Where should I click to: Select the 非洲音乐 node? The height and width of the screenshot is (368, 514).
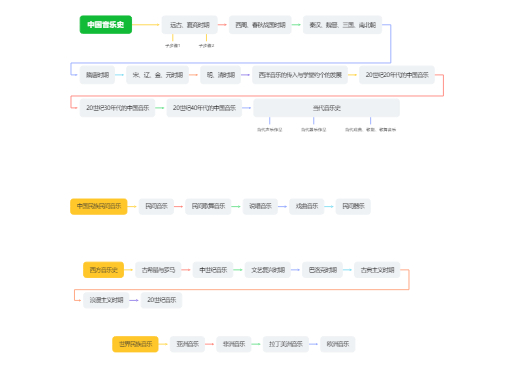pos(234,344)
